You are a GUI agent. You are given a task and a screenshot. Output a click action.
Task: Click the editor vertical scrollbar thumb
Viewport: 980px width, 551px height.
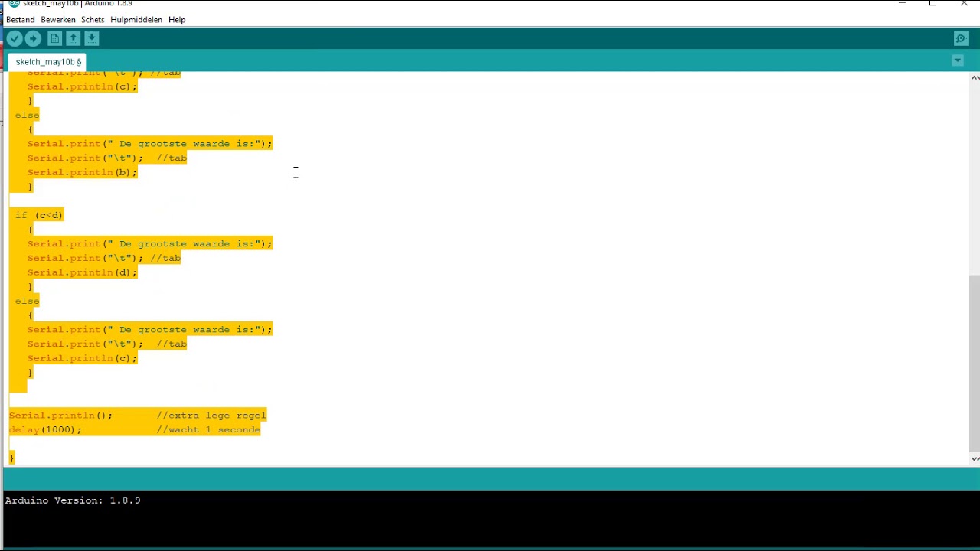point(974,363)
